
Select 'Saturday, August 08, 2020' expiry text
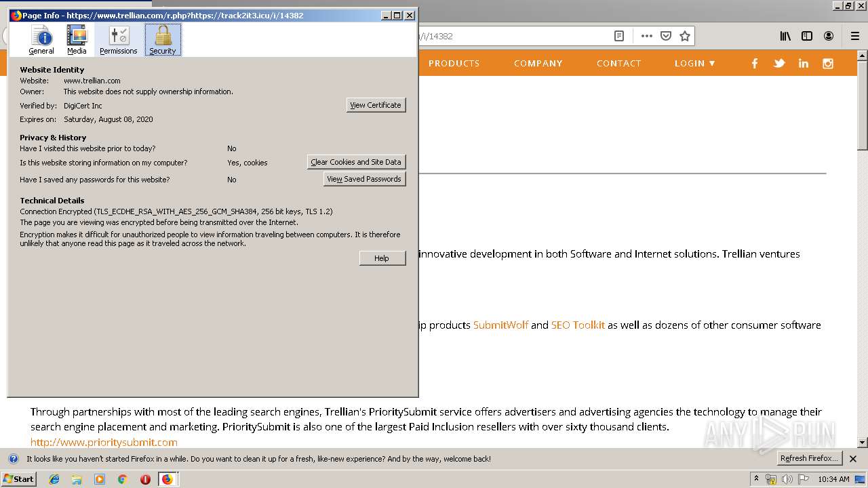point(108,119)
